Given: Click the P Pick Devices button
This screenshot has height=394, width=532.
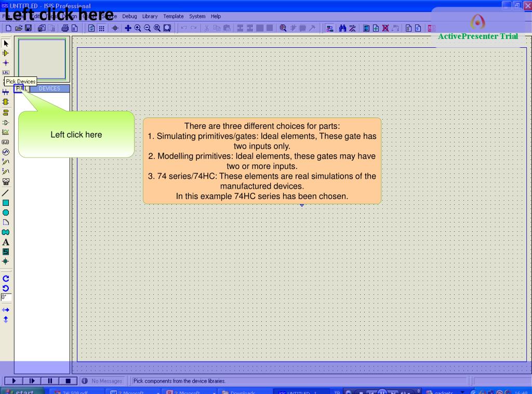Looking at the screenshot, I should (x=18, y=88).
